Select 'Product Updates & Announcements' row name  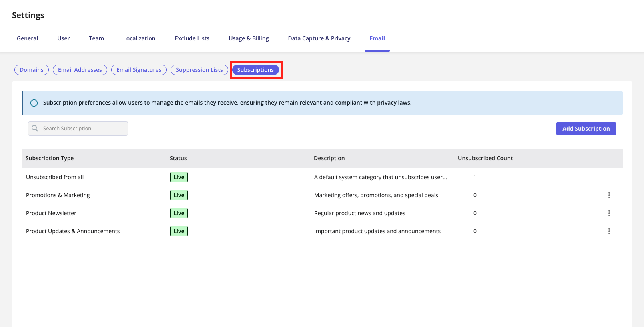pyautogui.click(x=73, y=231)
